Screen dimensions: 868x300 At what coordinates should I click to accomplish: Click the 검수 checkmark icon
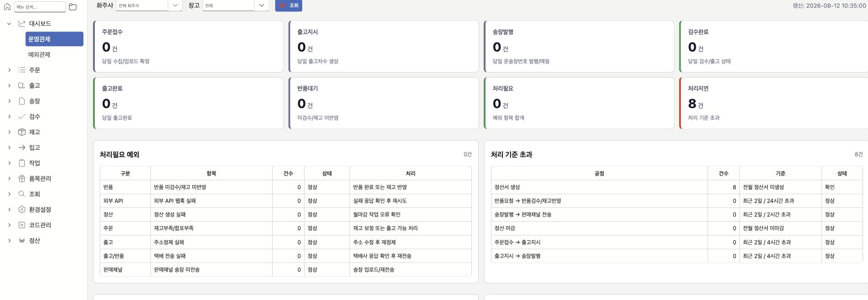click(21, 116)
